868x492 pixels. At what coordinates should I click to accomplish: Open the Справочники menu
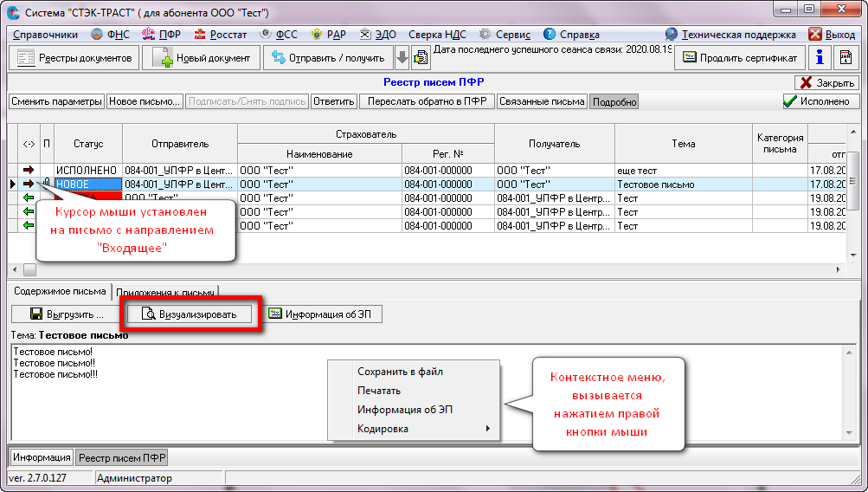coord(45,35)
